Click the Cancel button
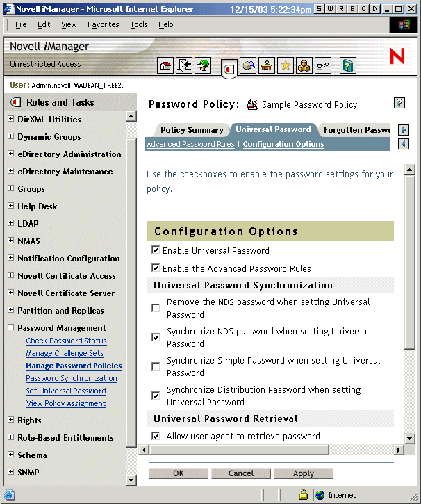 pyautogui.click(x=241, y=473)
